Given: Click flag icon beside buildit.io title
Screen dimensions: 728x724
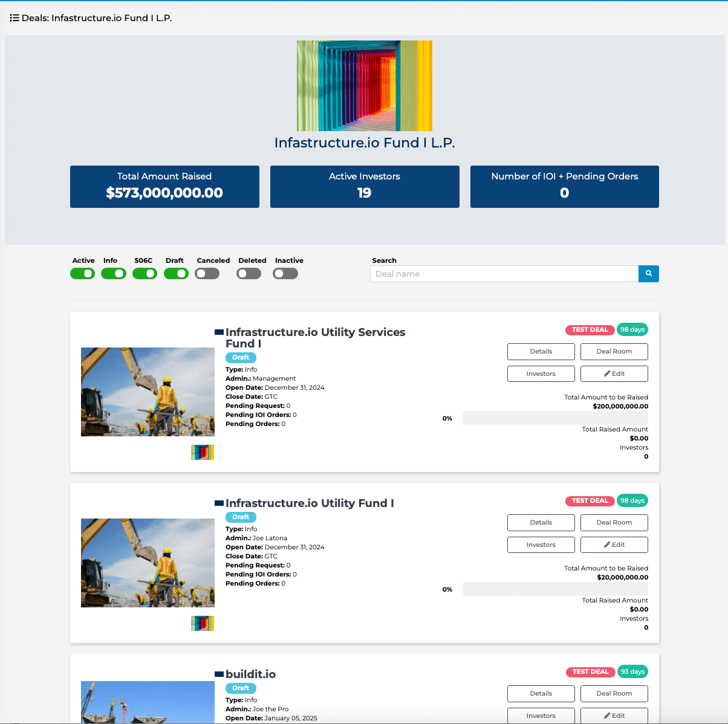Looking at the screenshot, I should 219,674.
